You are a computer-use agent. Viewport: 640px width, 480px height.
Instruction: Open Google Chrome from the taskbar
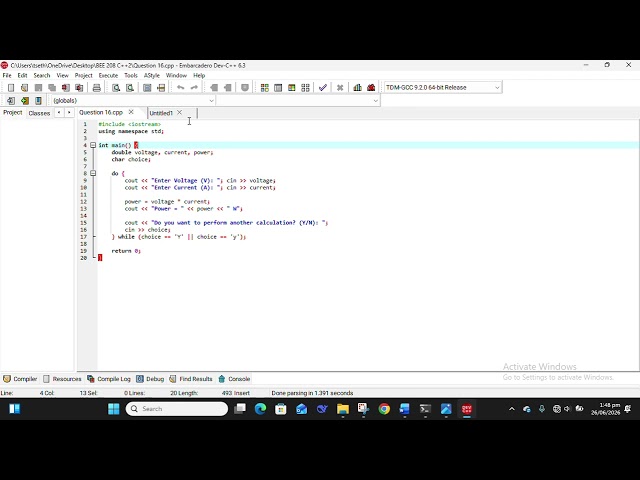pyautogui.click(x=384, y=409)
